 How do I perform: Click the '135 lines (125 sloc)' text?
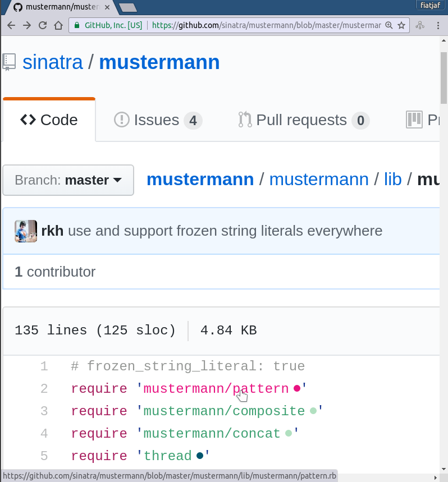tap(95, 330)
